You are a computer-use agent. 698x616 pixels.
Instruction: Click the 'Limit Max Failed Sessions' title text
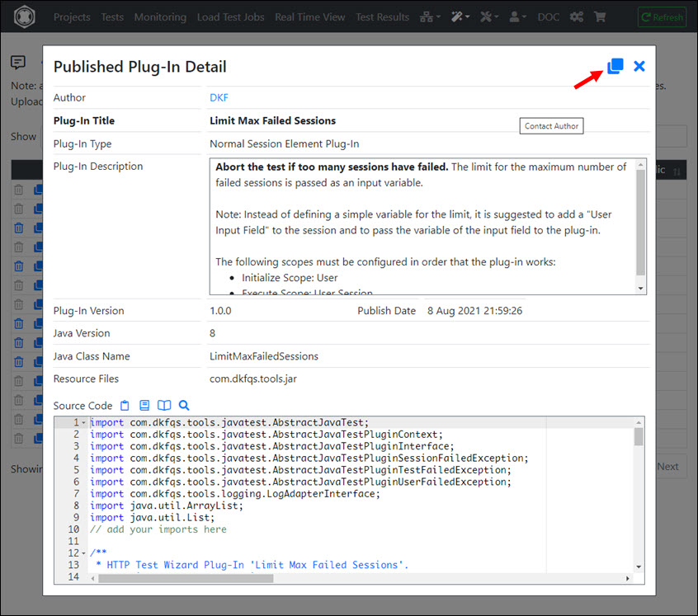[272, 120]
